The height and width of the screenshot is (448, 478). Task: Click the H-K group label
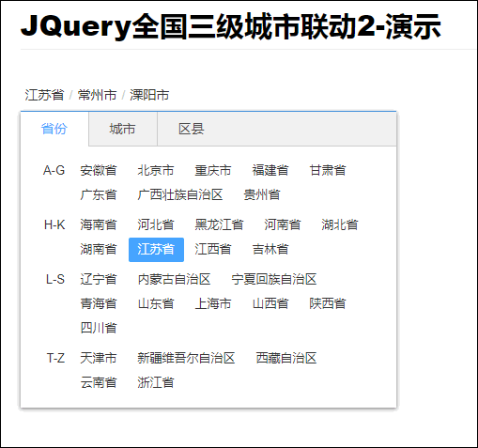[x=54, y=224]
